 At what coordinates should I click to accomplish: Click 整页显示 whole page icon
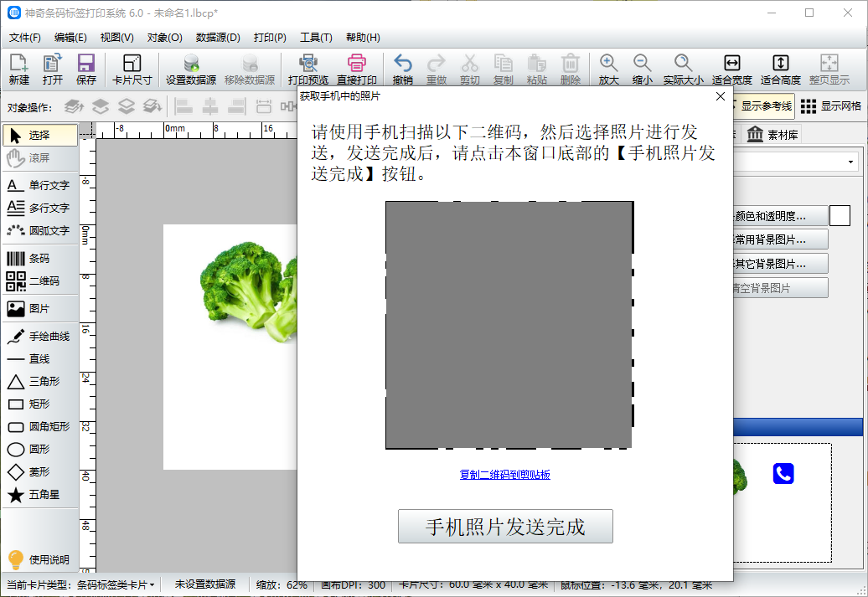pyautogui.click(x=829, y=69)
